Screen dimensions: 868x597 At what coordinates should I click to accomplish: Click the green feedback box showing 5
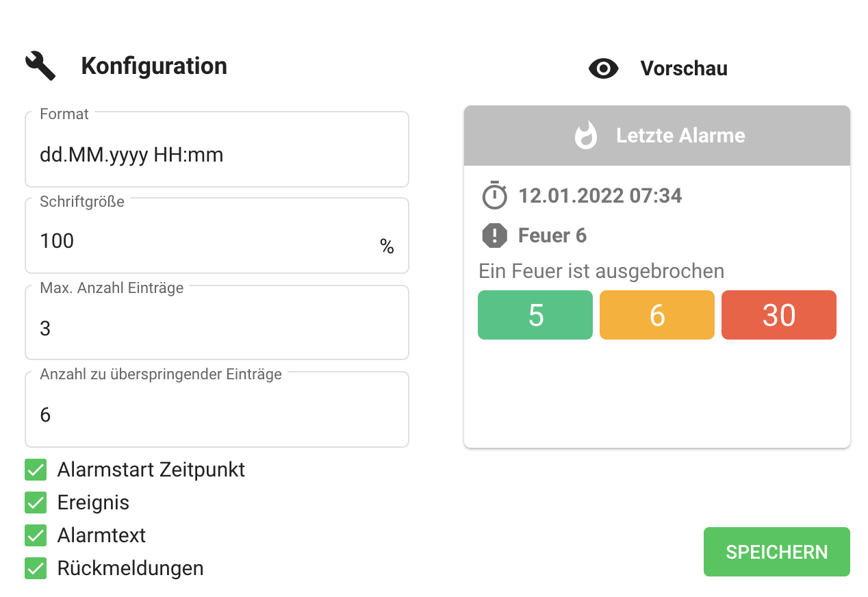point(535,315)
